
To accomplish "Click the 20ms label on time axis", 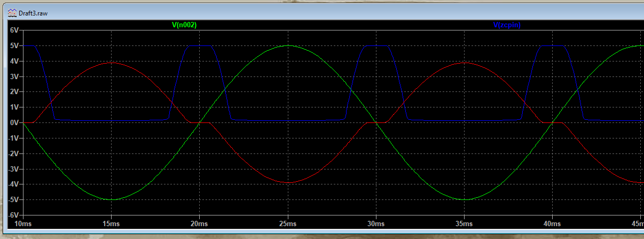I will 199,222.
